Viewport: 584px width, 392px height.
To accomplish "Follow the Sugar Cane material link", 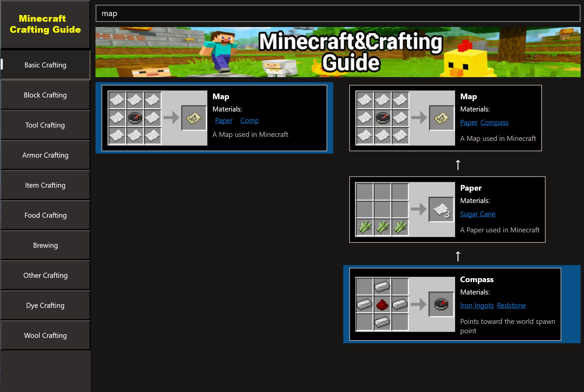I will tap(478, 214).
